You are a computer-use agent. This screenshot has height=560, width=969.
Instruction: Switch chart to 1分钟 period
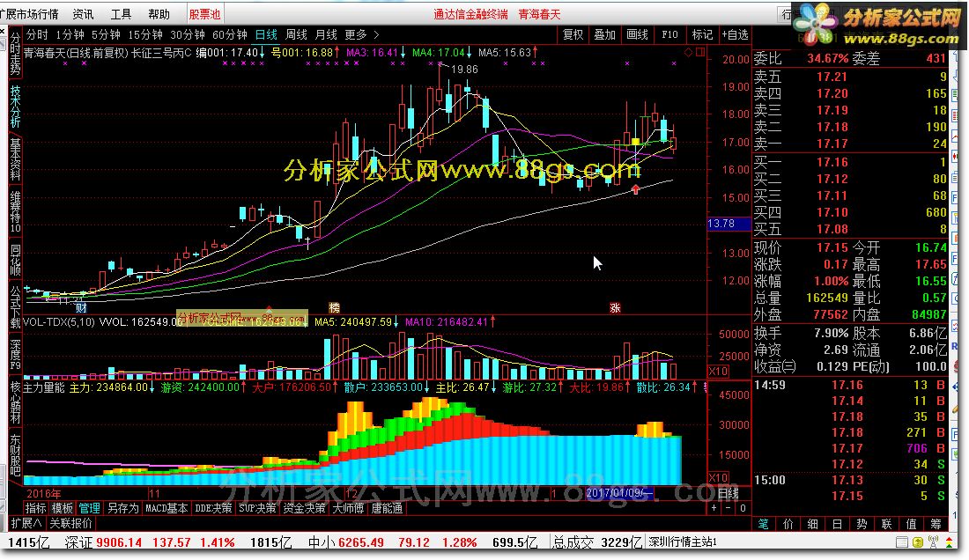70,34
